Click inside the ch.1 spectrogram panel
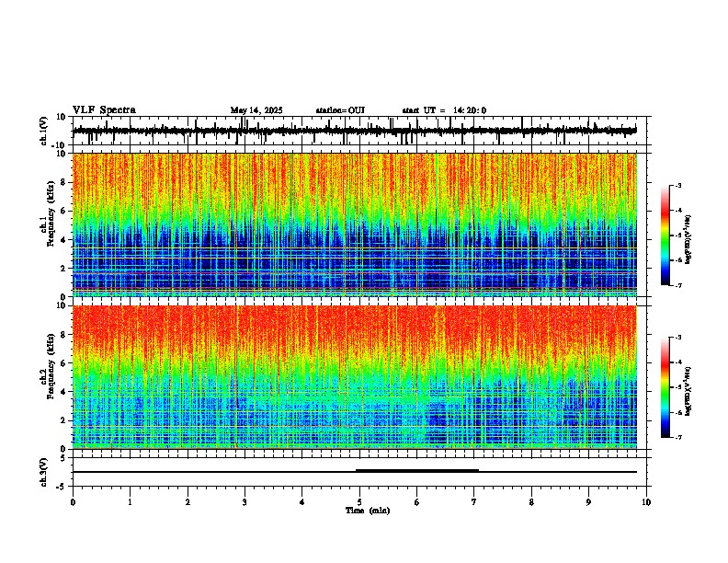This screenshot has width=728, height=563. coord(355,224)
